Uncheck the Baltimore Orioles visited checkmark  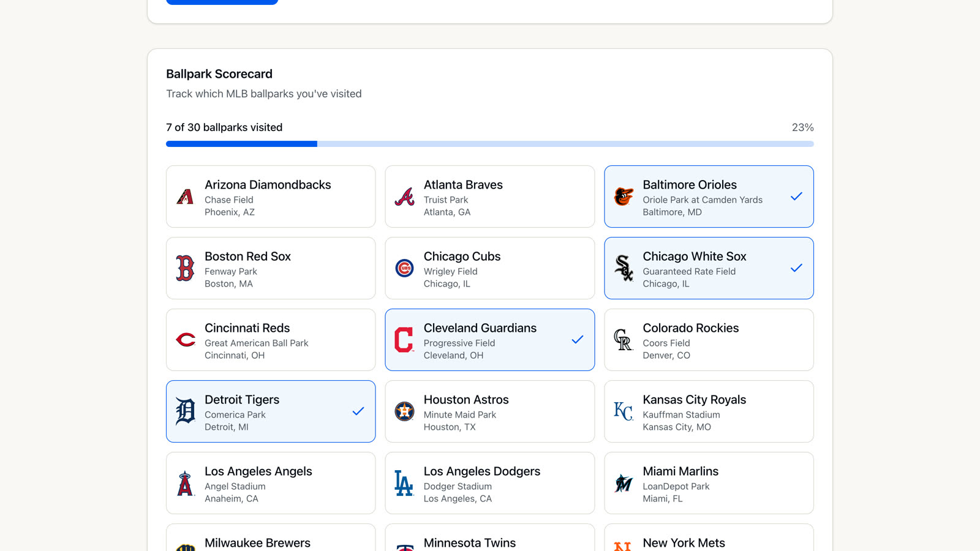(x=796, y=197)
